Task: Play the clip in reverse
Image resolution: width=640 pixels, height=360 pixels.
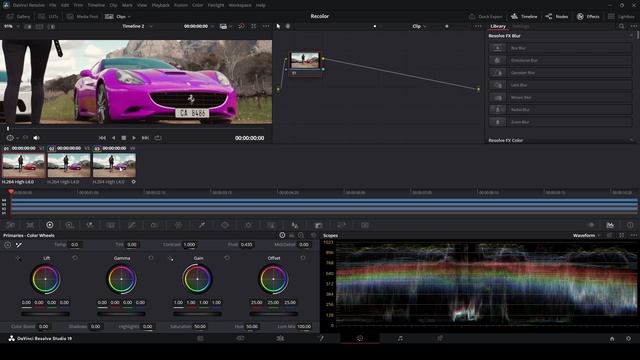Action: pos(113,138)
